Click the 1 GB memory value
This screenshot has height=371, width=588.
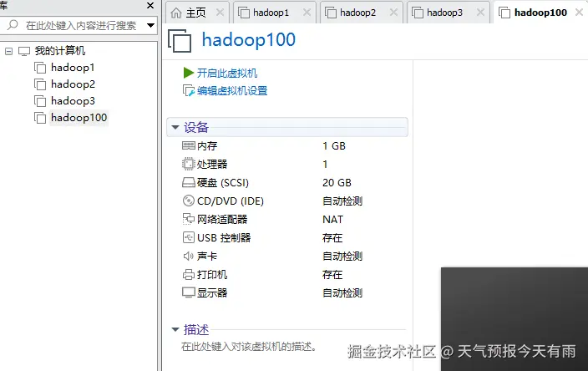point(334,145)
